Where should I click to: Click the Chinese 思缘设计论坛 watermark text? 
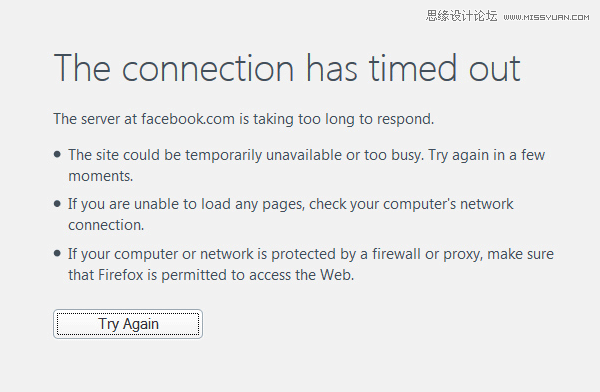coord(461,16)
